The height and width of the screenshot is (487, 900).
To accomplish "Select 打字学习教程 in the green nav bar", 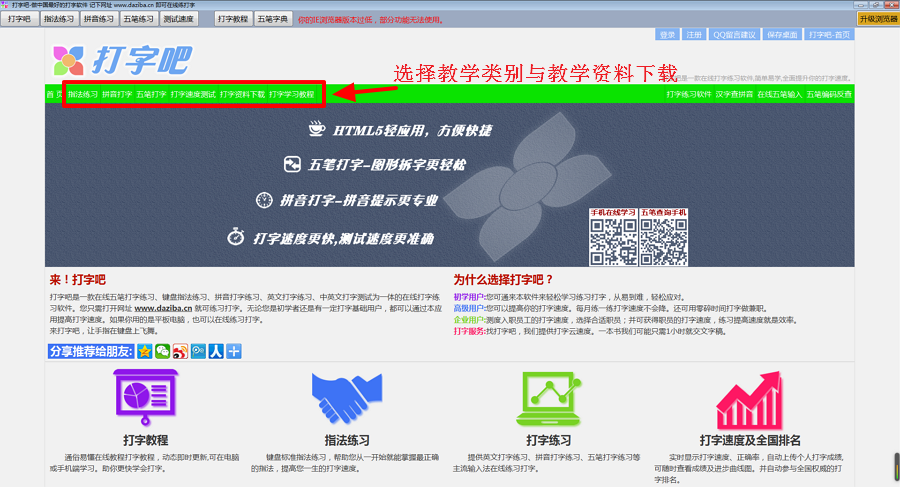I will (x=292, y=94).
